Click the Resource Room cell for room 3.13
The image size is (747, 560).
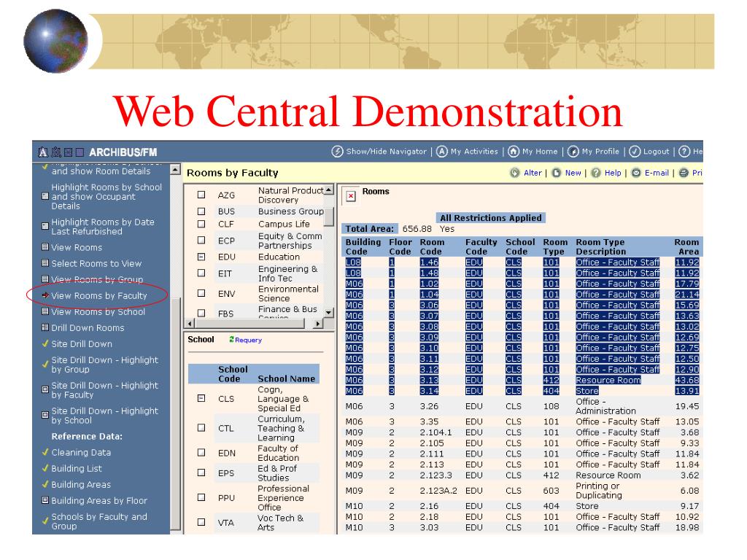click(x=608, y=380)
